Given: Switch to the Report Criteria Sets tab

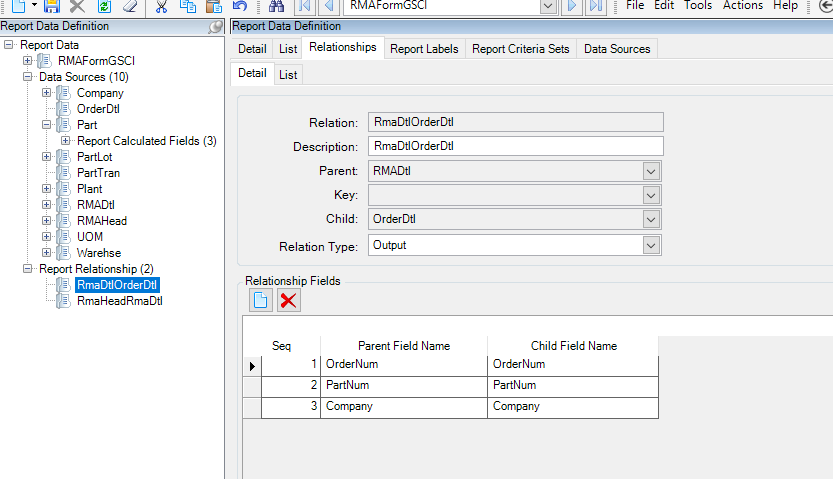Looking at the screenshot, I should click(x=520, y=48).
